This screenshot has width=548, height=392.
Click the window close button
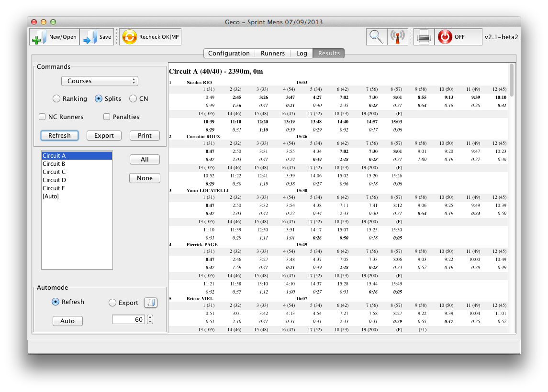[x=34, y=22]
